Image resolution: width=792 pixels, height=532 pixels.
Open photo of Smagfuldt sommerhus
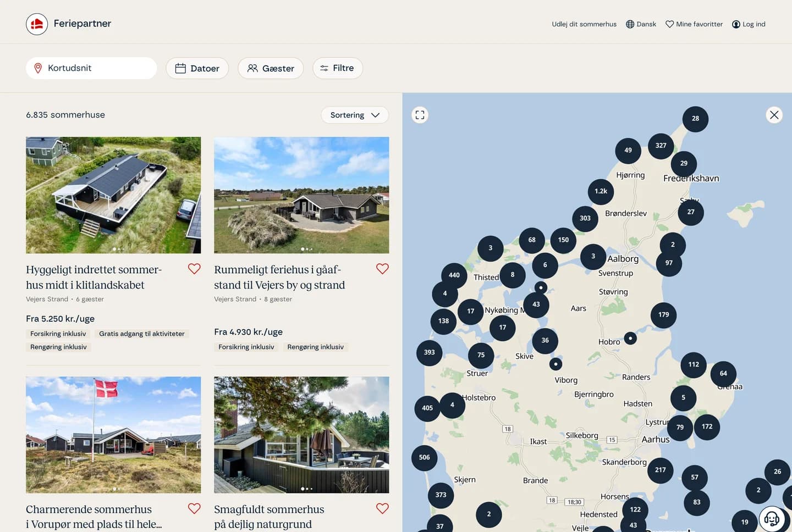pyautogui.click(x=301, y=435)
